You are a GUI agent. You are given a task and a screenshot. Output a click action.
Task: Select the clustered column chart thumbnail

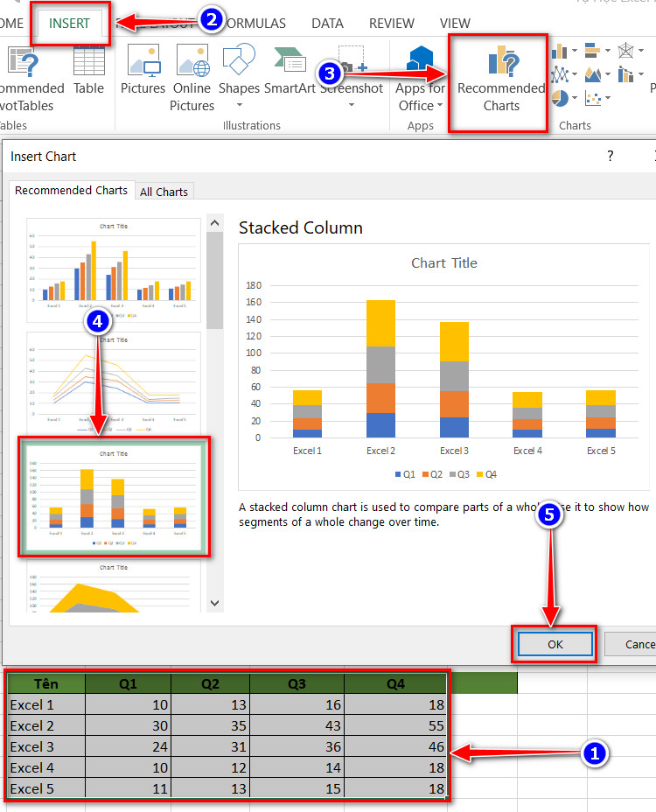pos(114,270)
